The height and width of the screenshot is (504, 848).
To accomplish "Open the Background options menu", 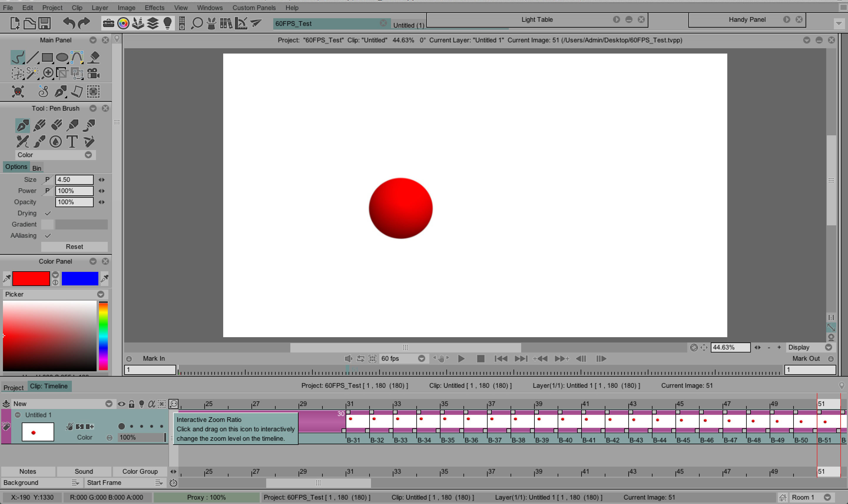I will (75, 483).
